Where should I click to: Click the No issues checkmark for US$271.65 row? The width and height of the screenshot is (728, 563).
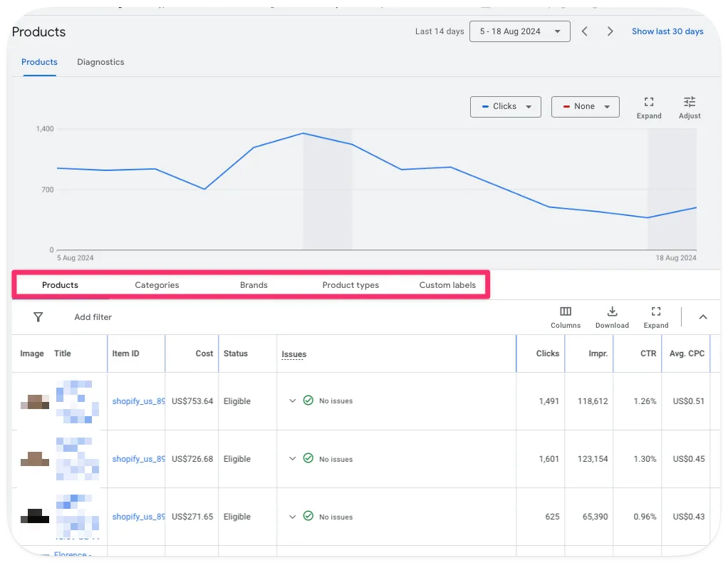click(x=308, y=516)
